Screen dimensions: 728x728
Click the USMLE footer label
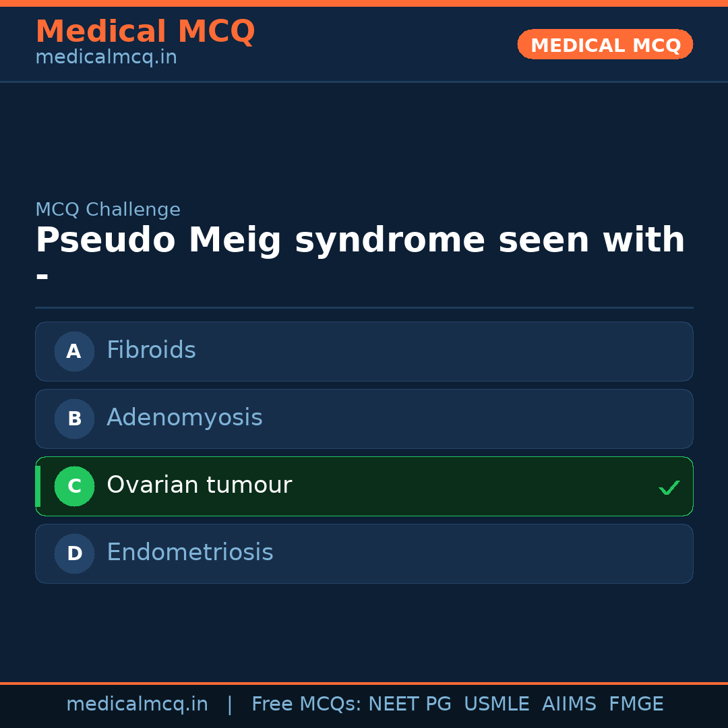point(496,704)
